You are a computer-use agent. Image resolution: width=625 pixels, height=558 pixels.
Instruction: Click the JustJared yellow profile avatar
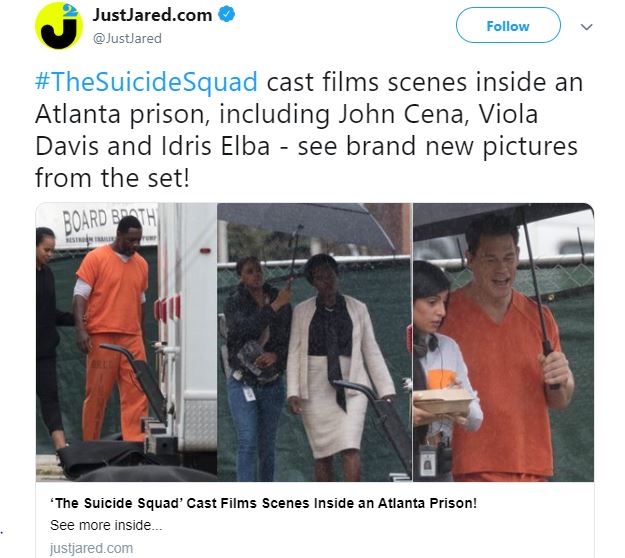tap(59, 26)
